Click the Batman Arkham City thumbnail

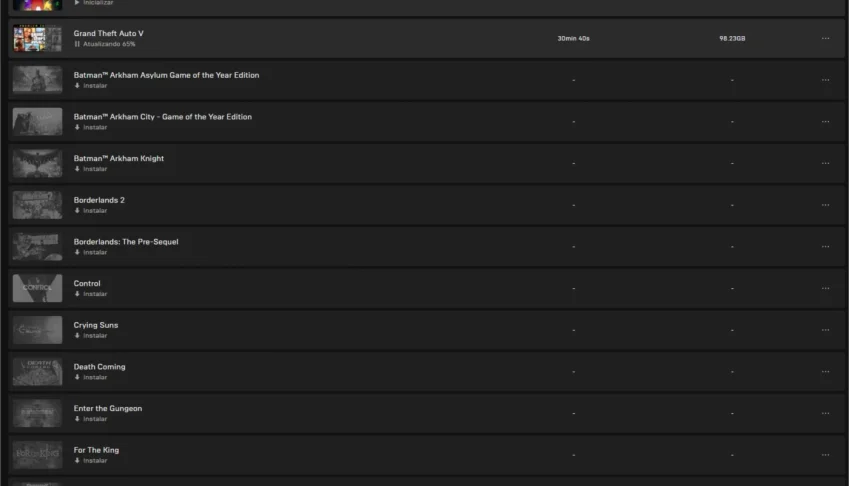[x=37, y=122]
